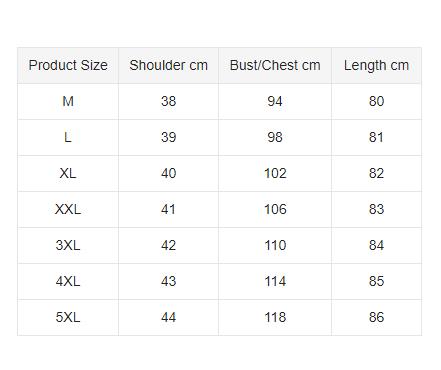The height and width of the screenshot is (370, 441).
Task: Click the Bust/Chest cm column header
Action: [x=275, y=65]
